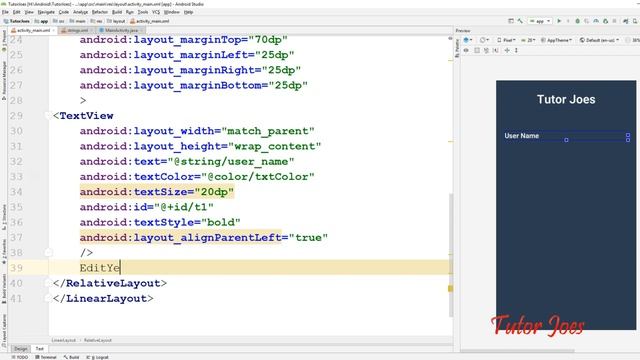The width and height of the screenshot is (640, 360).
Task: Open the Logcat tool window
Action: (x=98, y=357)
